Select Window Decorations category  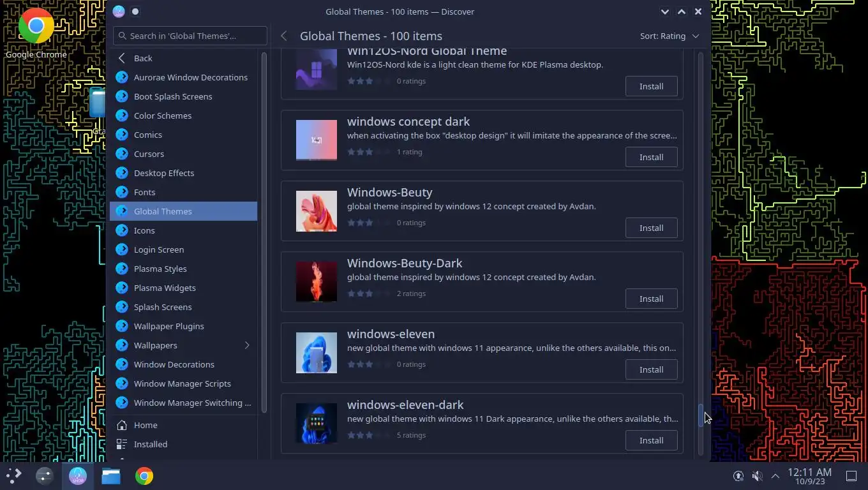[x=183, y=364]
